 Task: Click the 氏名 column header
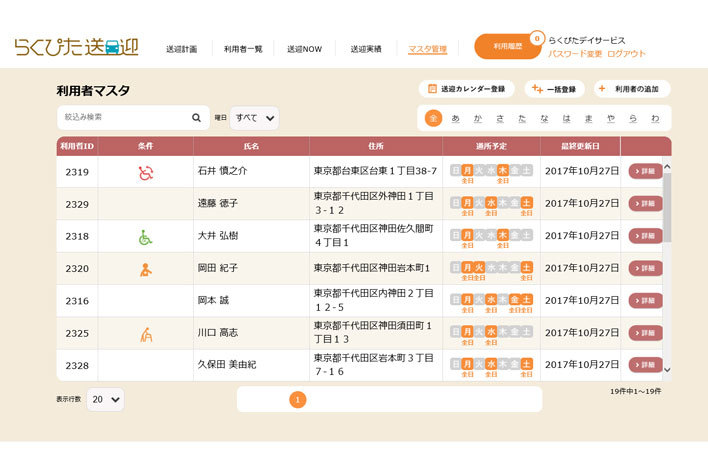(251, 146)
